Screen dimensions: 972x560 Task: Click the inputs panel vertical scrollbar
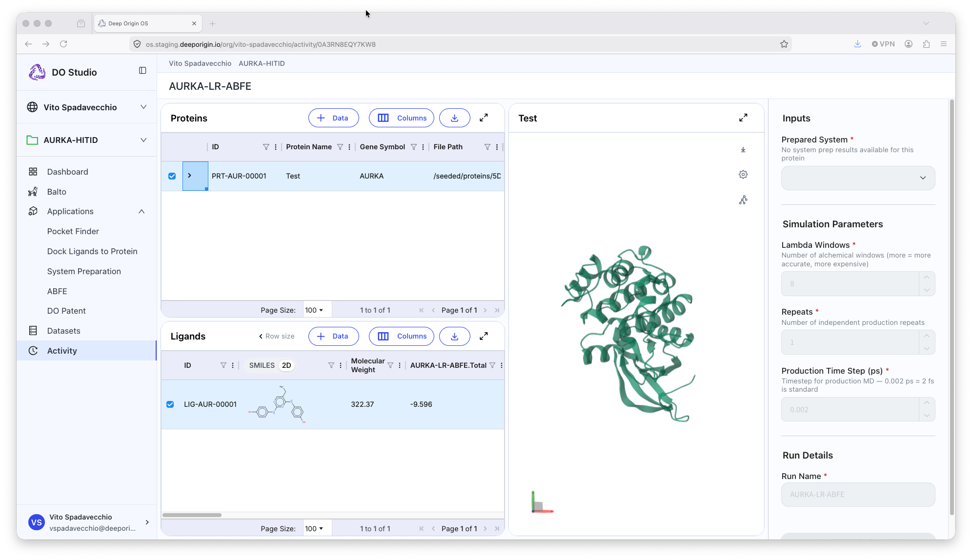click(x=952, y=307)
